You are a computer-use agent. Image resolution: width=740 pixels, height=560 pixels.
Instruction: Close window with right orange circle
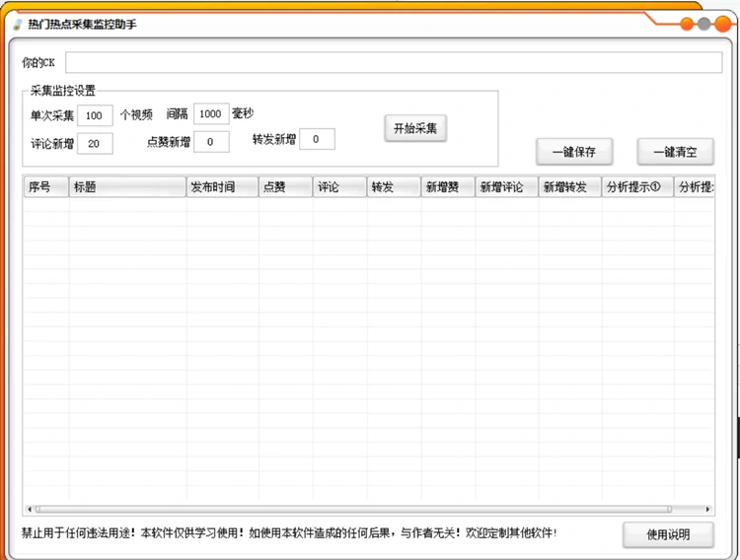(x=722, y=24)
